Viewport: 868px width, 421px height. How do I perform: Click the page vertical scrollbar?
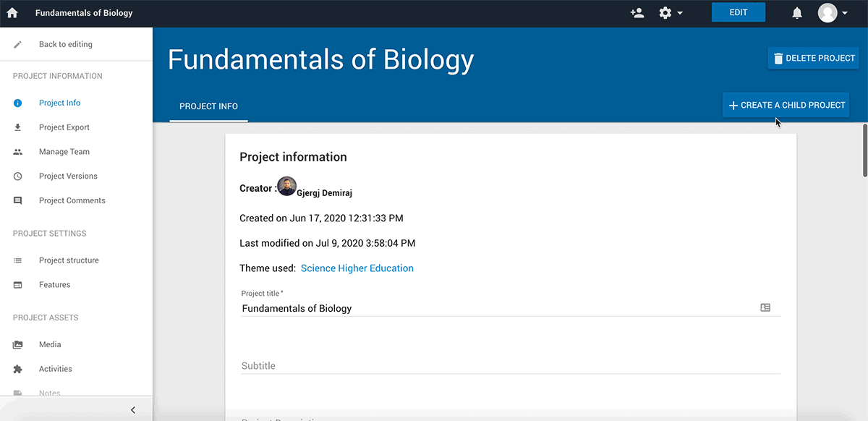coord(864,150)
